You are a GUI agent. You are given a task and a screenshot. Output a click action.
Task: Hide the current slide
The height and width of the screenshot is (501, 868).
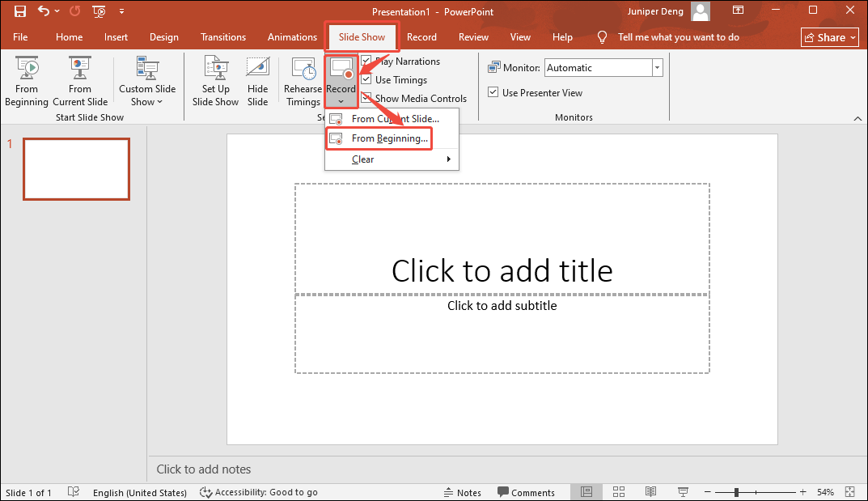pos(257,80)
